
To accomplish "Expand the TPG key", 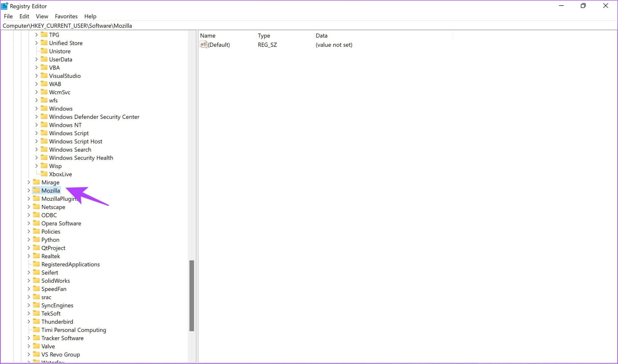I will point(36,34).
